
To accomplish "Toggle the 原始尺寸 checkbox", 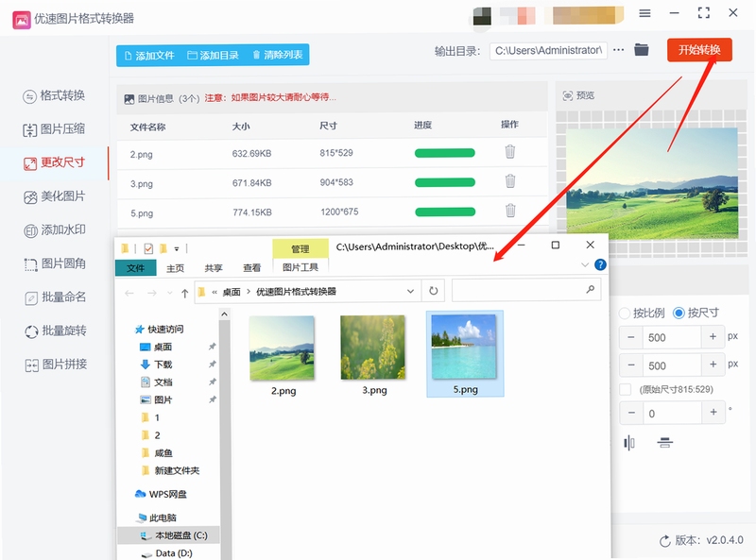I will click(x=626, y=389).
